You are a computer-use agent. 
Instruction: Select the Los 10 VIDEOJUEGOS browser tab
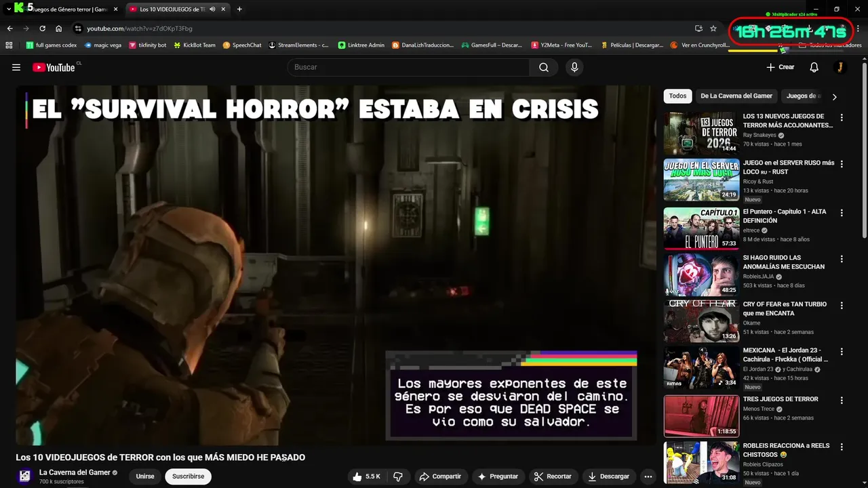pyautogui.click(x=178, y=9)
